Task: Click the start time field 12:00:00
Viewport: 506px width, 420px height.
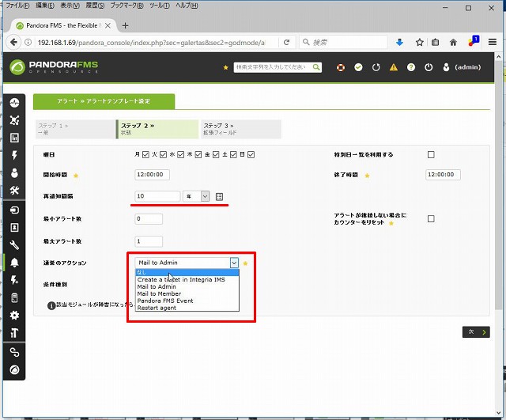Action: tap(152, 175)
